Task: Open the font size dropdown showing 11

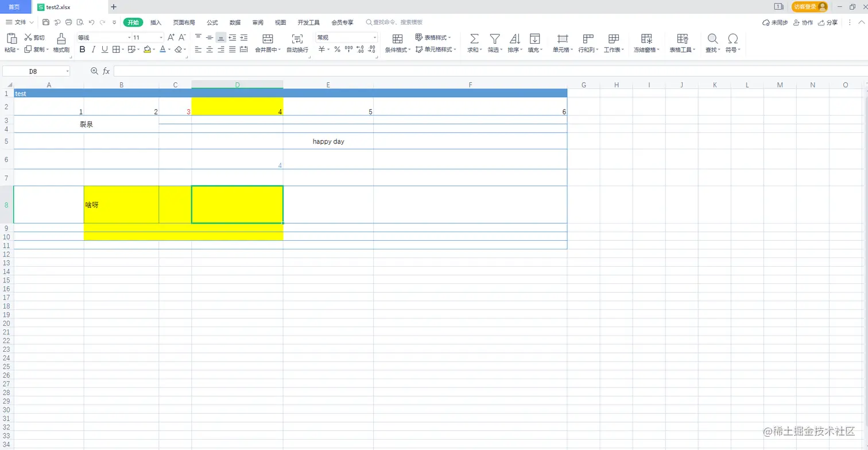Action: [148, 37]
